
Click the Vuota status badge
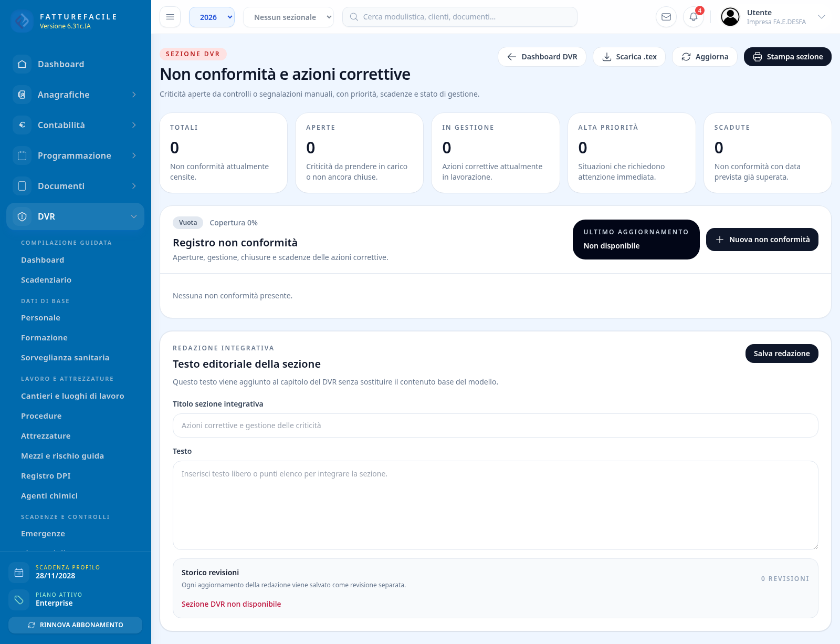click(188, 223)
